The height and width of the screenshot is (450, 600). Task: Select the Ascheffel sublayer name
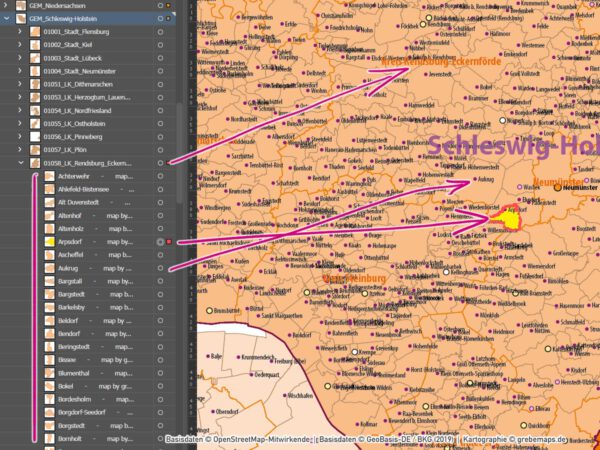click(x=70, y=255)
